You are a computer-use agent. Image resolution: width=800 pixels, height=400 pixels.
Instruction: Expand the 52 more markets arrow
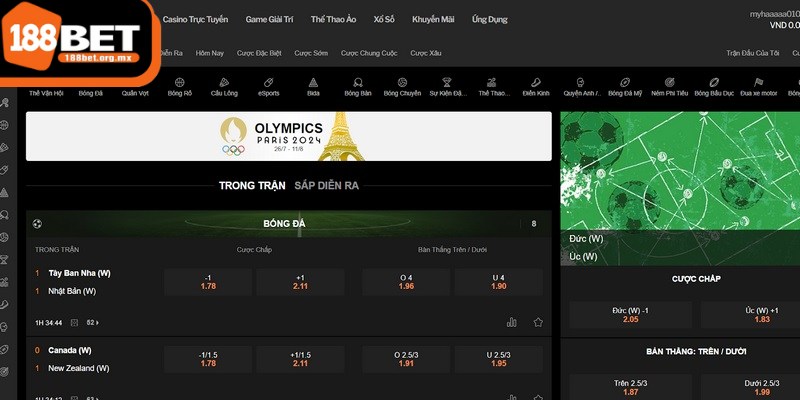coord(93,323)
